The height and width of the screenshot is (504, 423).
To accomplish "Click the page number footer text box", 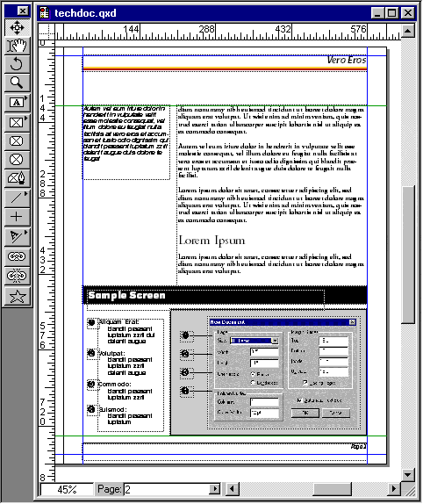I will 225,452.
